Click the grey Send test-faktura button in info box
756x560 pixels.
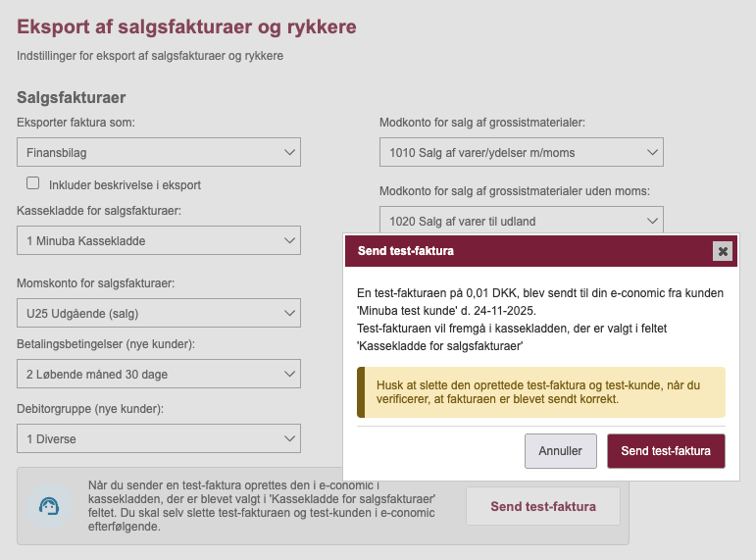click(542, 507)
